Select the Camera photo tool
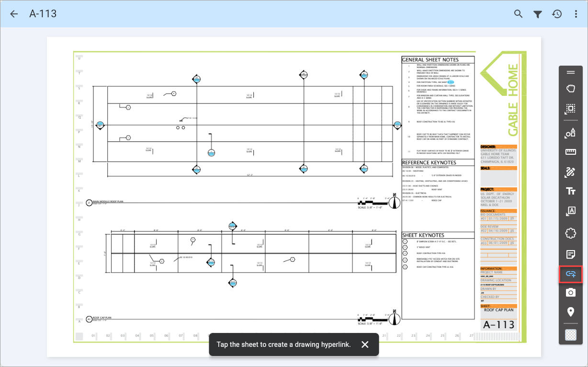 pyautogui.click(x=570, y=292)
